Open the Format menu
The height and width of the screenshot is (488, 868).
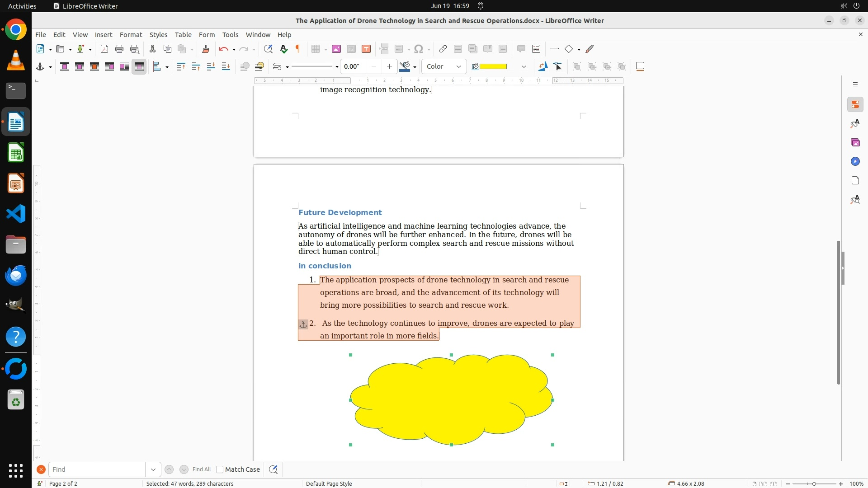click(x=131, y=34)
